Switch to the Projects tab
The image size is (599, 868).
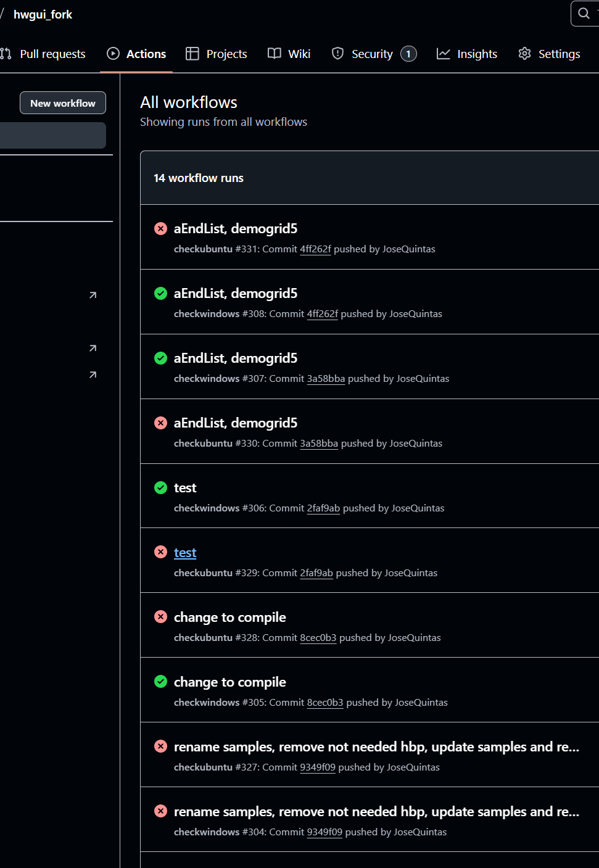tap(217, 54)
